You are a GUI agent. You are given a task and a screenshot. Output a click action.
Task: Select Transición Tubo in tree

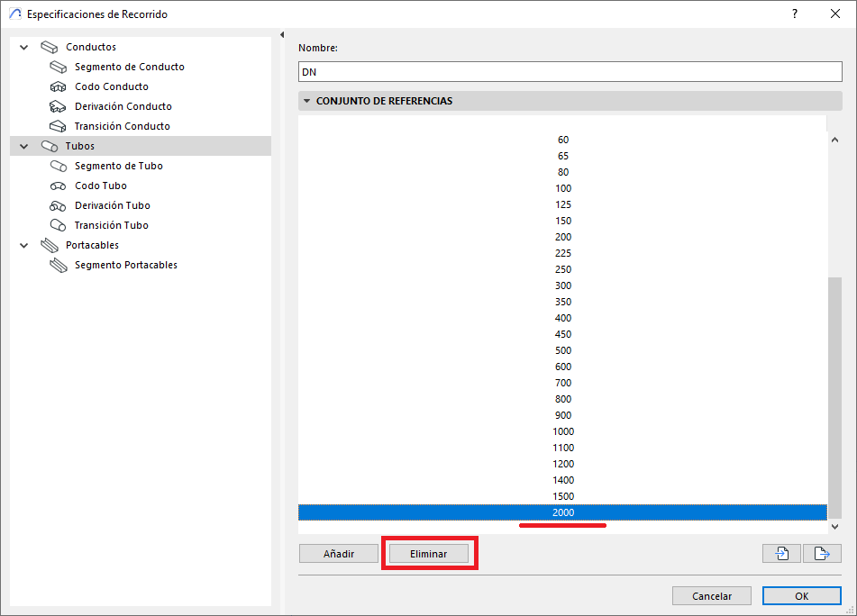coord(111,226)
